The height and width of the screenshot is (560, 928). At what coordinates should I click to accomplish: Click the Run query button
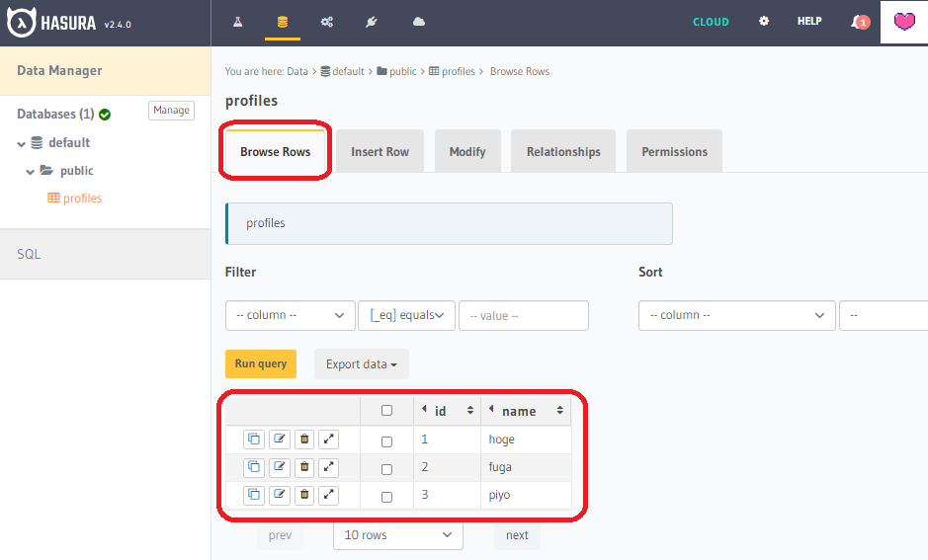[x=260, y=363]
